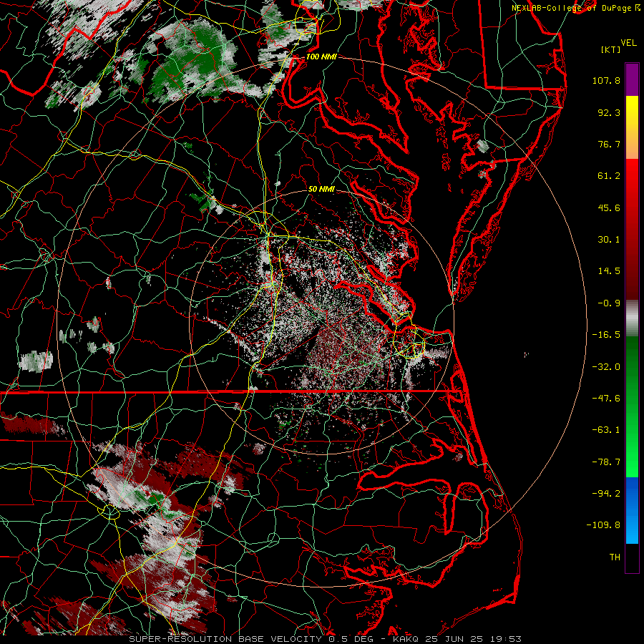Pick the purple segment of the color bar
644x644 pixels.
632,79
